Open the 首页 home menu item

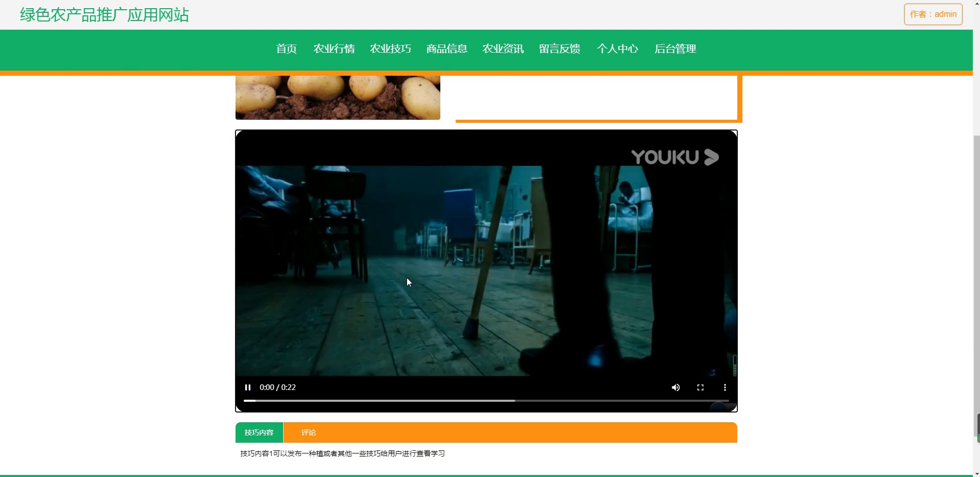click(286, 49)
